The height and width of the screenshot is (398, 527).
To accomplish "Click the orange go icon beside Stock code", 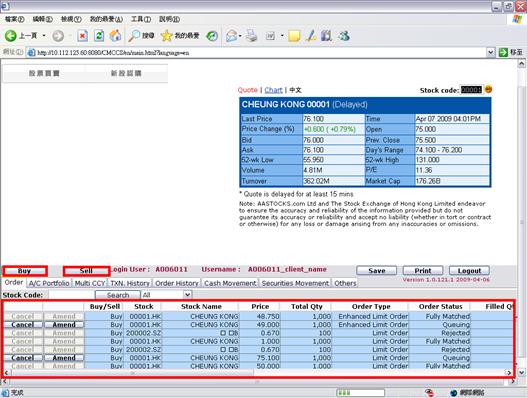I will click(488, 89).
